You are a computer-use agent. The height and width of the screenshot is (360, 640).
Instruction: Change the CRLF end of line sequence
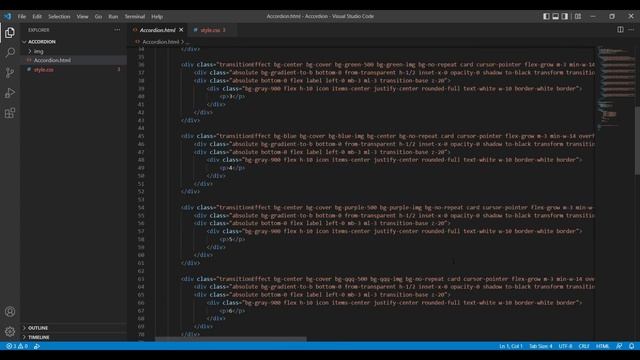coord(584,346)
